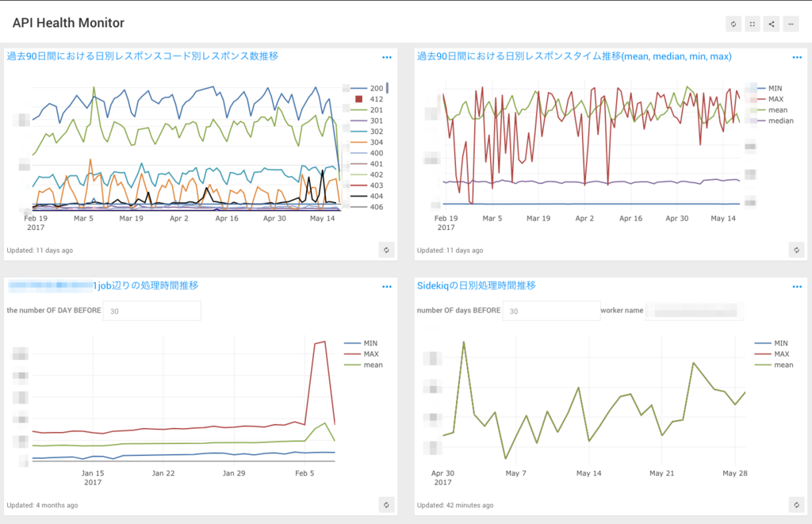Viewport: 812px width, 524px height.
Task: Click 'Updated: 42 minutes ago' text
Action: coord(455,505)
